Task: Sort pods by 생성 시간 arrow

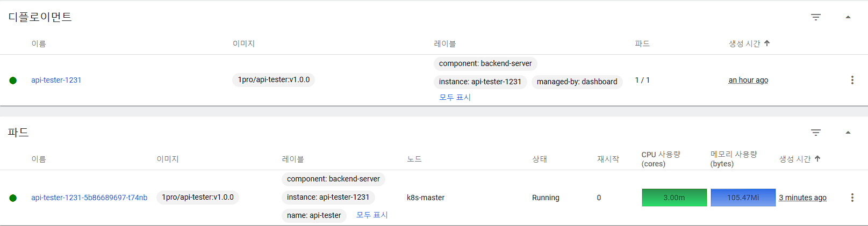Action: click(x=817, y=159)
